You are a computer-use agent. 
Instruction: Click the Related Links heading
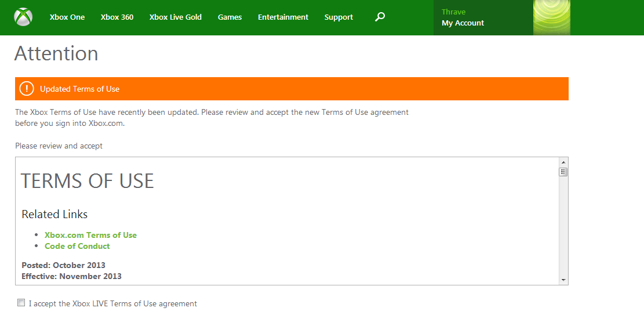[54, 214]
